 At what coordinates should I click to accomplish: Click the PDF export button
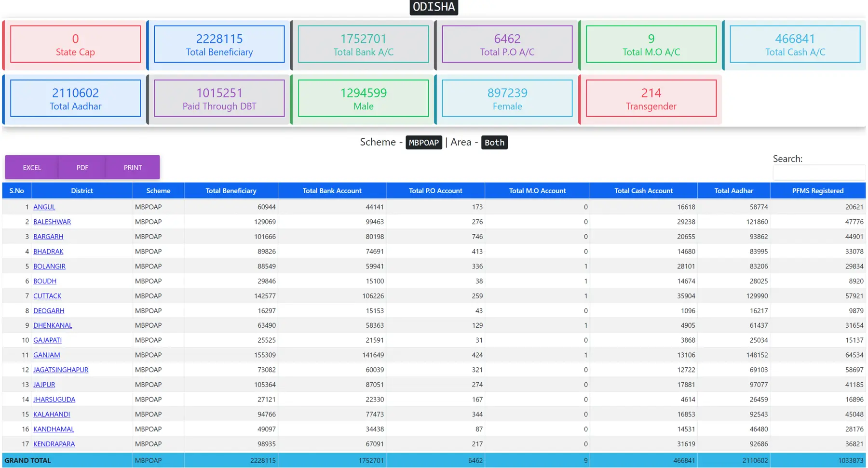click(81, 167)
